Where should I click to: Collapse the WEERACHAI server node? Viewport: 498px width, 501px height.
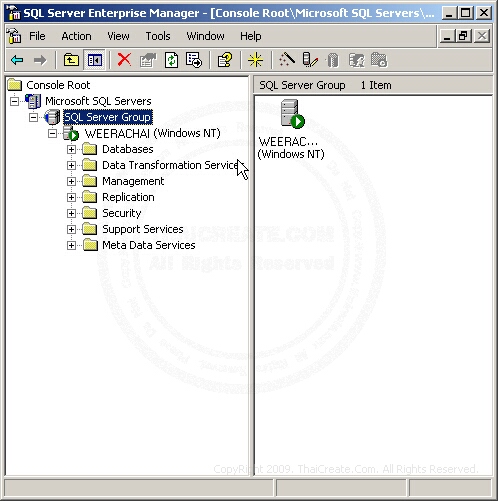(52, 133)
